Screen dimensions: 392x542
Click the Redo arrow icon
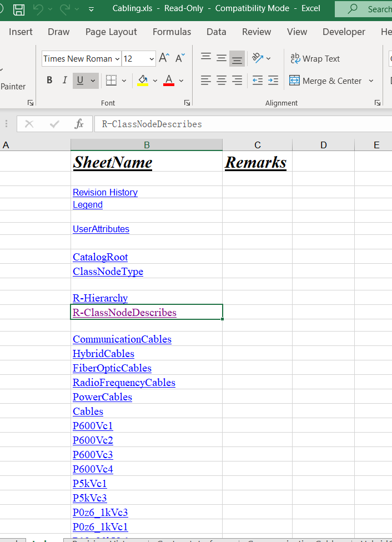[x=65, y=9]
